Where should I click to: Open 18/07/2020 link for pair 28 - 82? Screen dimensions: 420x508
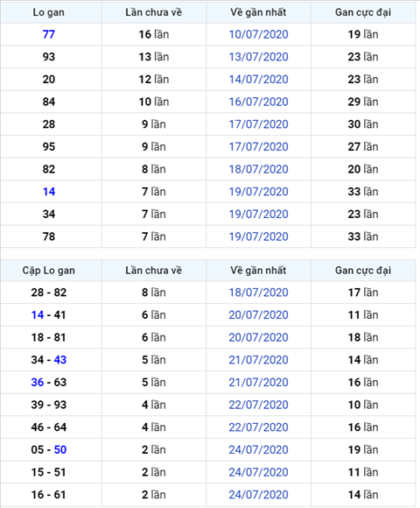[x=258, y=293]
